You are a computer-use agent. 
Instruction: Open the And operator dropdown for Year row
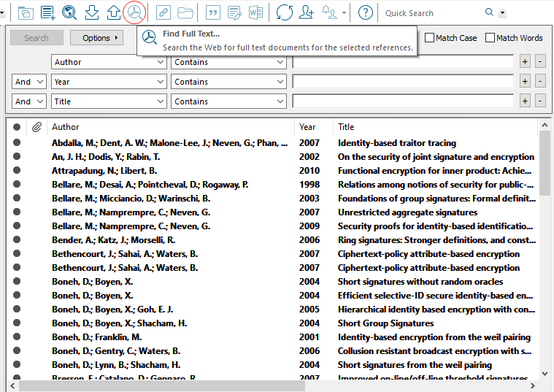pyautogui.click(x=29, y=82)
